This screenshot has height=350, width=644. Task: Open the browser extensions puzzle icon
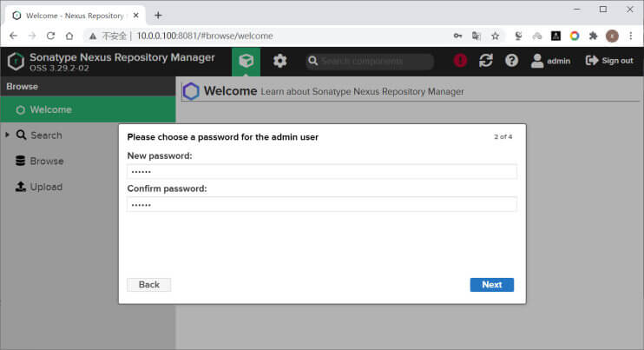pyautogui.click(x=593, y=36)
